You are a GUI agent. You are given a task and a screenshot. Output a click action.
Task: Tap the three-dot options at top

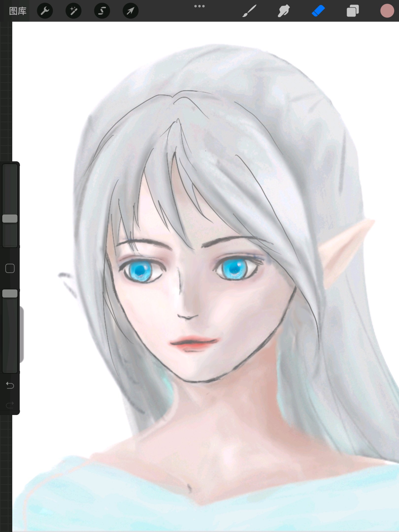(199, 6)
